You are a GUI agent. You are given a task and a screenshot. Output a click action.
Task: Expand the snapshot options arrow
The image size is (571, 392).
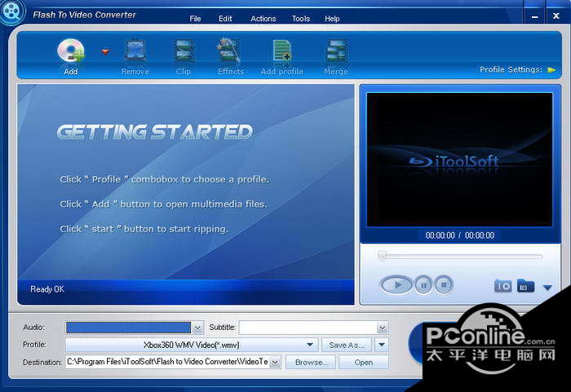547,288
